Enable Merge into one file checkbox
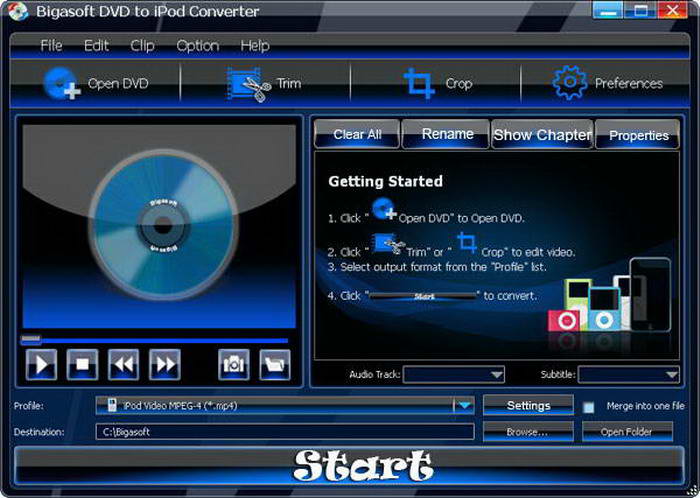The image size is (700, 498). [589, 407]
